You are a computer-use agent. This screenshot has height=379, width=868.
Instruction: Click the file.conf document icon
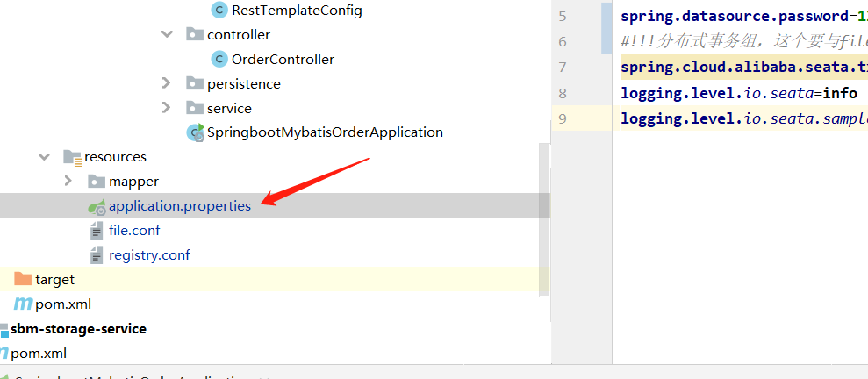(x=97, y=230)
